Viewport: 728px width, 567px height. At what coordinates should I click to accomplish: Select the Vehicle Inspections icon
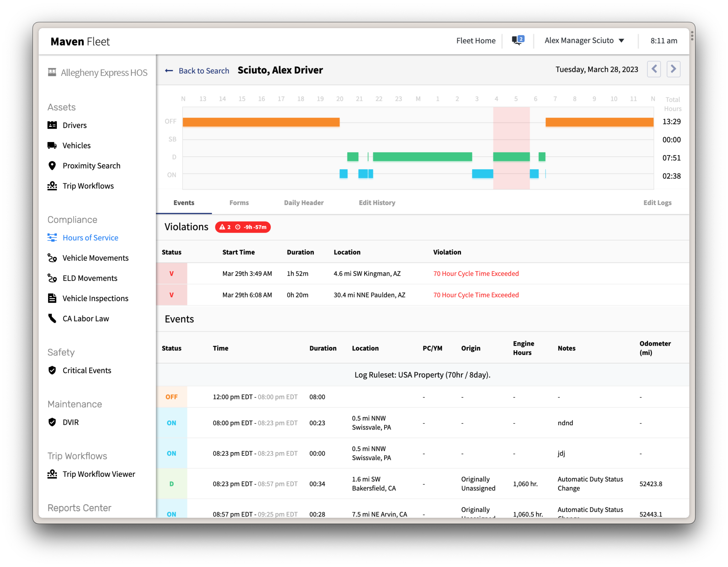point(52,298)
